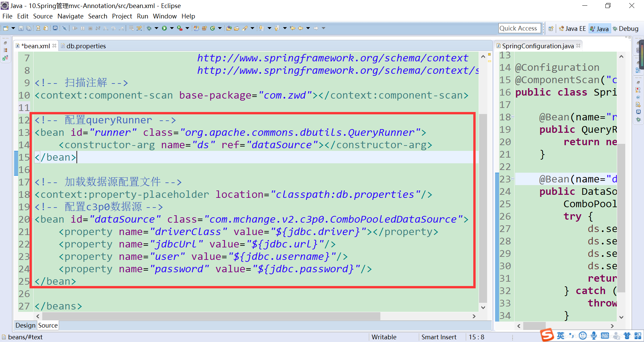Switch to the Java EE perspective
The height and width of the screenshot is (342, 644).
tap(573, 28)
